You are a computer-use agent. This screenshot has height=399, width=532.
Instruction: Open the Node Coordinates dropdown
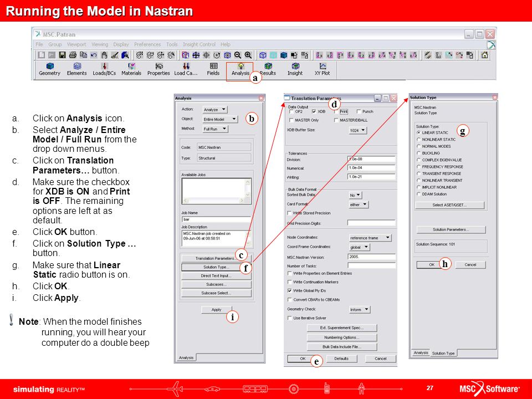click(x=370, y=238)
